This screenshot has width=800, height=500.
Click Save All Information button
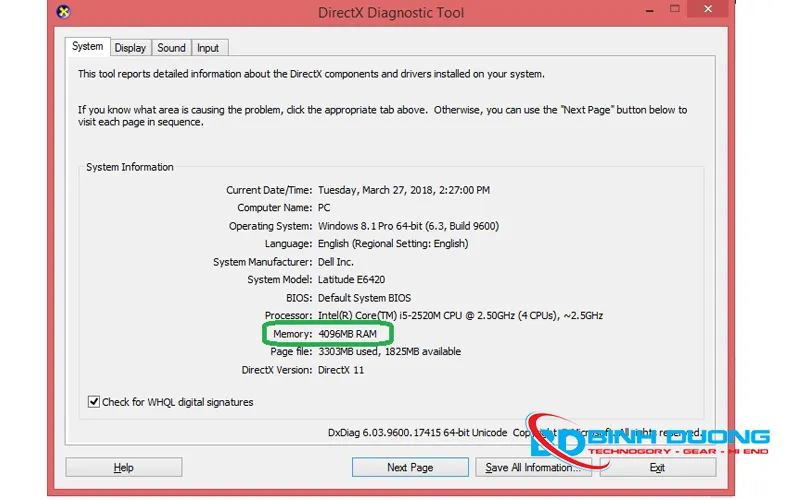click(x=533, y=467)
